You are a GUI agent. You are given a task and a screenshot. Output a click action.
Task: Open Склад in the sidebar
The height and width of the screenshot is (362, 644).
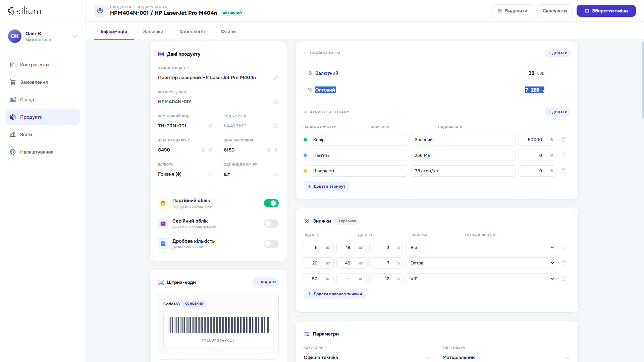pos(43,100)
